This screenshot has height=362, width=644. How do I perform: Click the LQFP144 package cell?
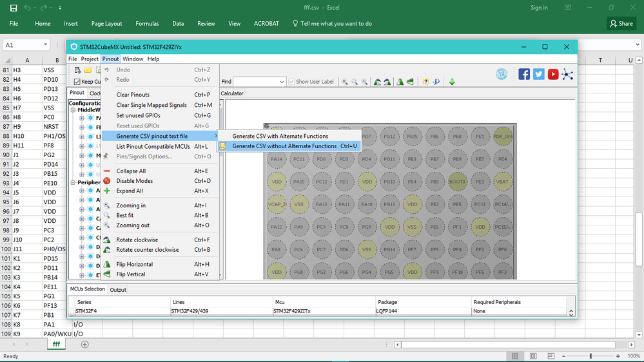coord(423,312)
